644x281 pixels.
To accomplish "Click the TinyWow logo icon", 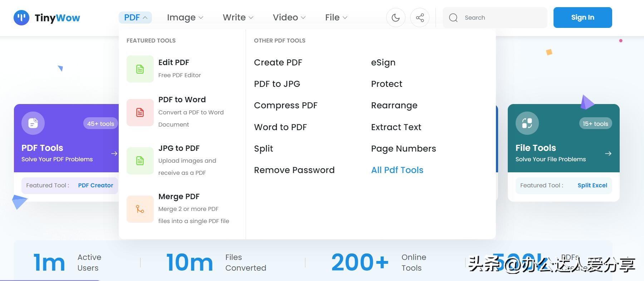I will click(21, 18).
